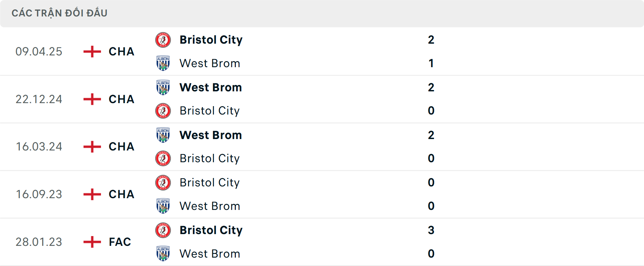Select the Bristol City crest in the 16.09.23 row
Image resolution: width=644 pixels, height=266 pixels.
(x=163, y=183)
